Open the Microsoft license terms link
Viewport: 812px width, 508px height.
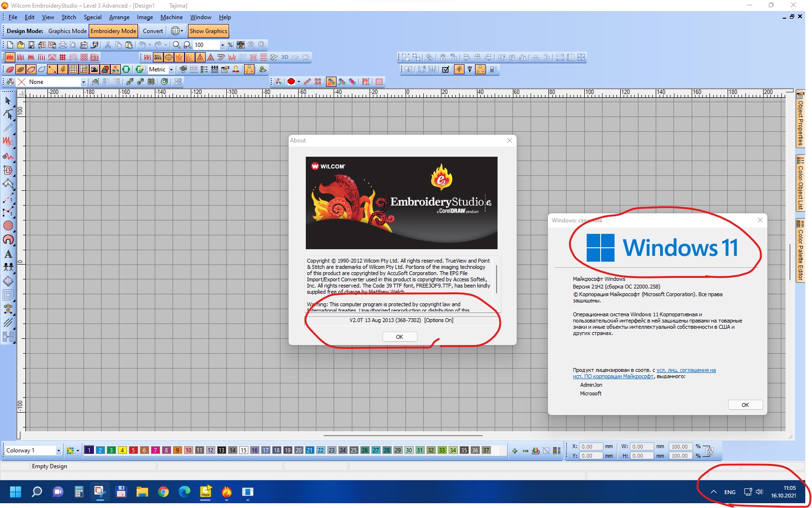click(644, 373)
